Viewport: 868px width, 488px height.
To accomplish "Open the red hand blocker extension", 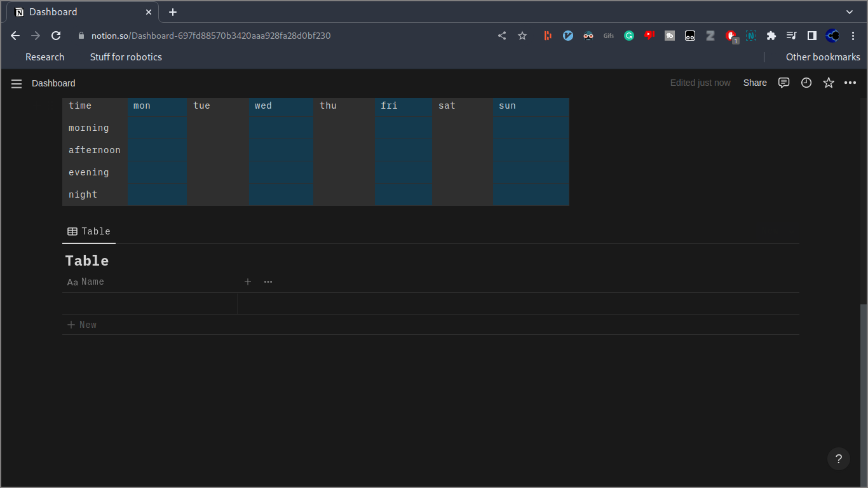I will pos(731,36).
